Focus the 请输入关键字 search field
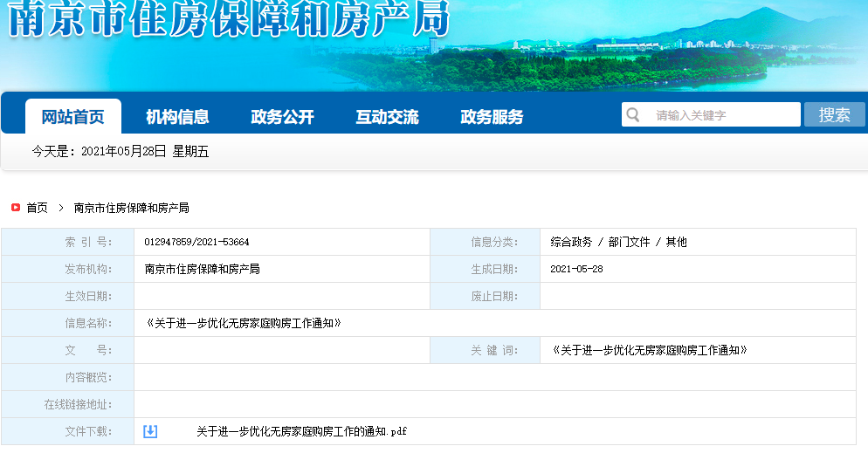The image size is (868, 460). click(712, 114)
